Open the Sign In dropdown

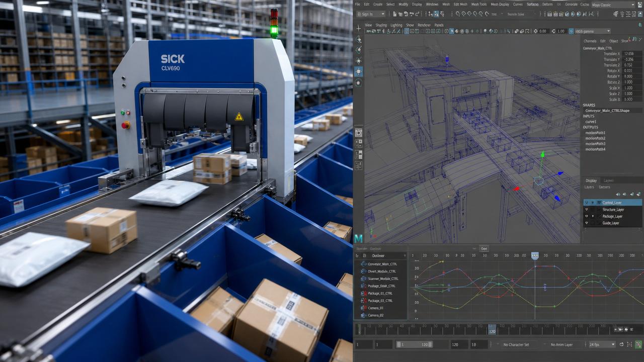pyautogui.click(x=370, y=14)
